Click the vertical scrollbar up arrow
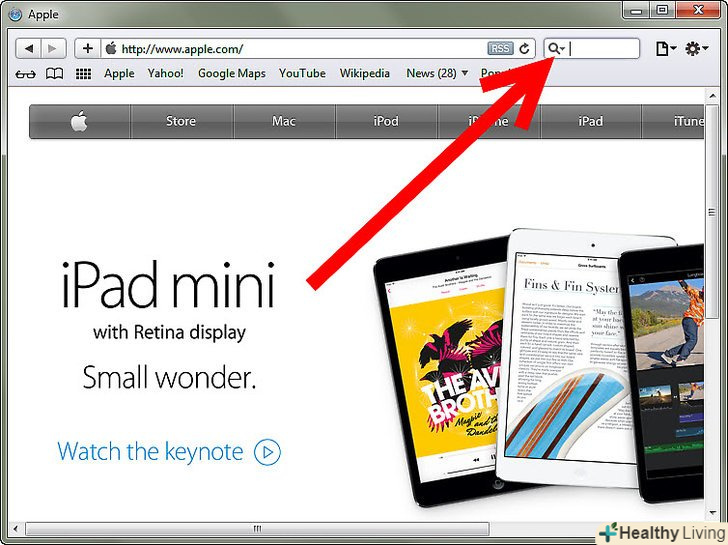Image resolution: width=728 pixels, height=545 pixels. coord(712,96)
